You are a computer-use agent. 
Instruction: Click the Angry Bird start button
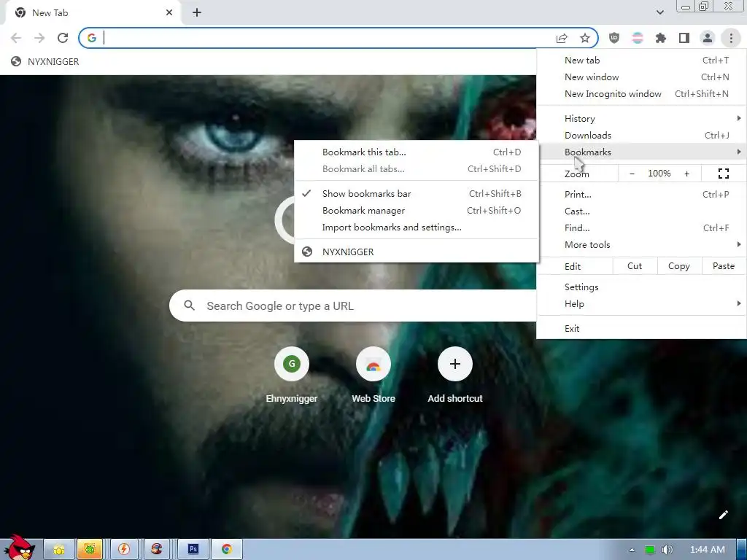coord(19,548)
